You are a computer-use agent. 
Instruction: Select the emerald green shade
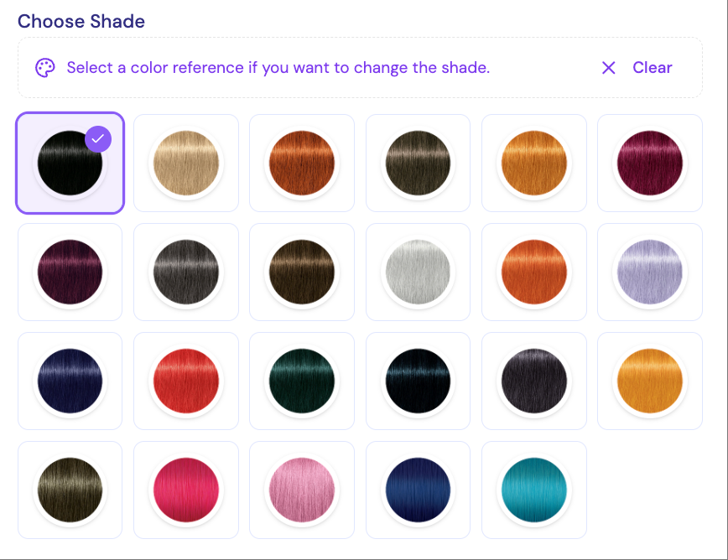click(x=302, y=381)
